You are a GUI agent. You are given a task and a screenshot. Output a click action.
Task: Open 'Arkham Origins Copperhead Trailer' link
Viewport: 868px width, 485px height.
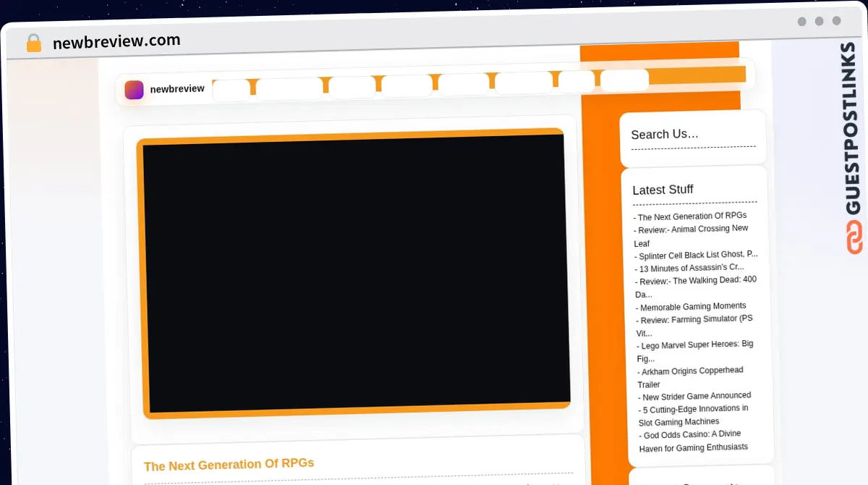pyautogui.click(x=690, y=378)
